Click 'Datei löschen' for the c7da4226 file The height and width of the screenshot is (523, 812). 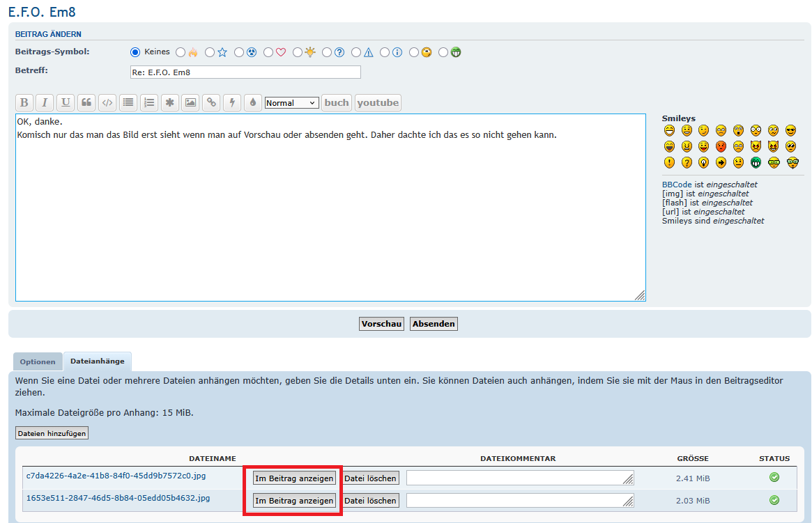click(371, 478)
